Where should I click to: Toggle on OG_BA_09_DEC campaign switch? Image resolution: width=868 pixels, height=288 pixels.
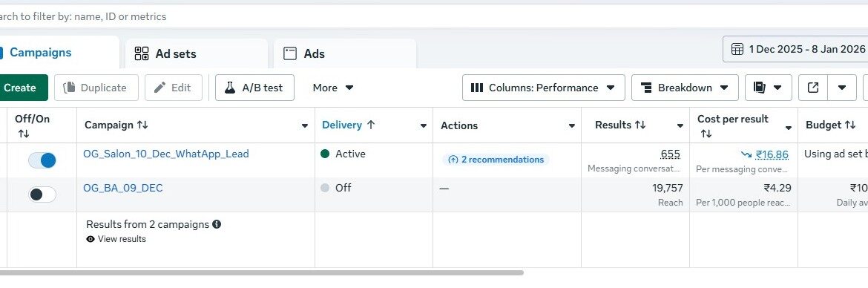coord(42,194)
